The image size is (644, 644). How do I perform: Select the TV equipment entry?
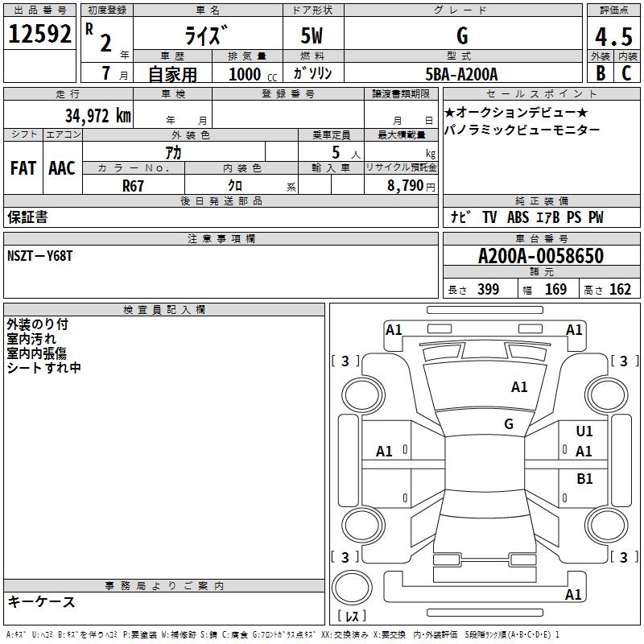489,217
